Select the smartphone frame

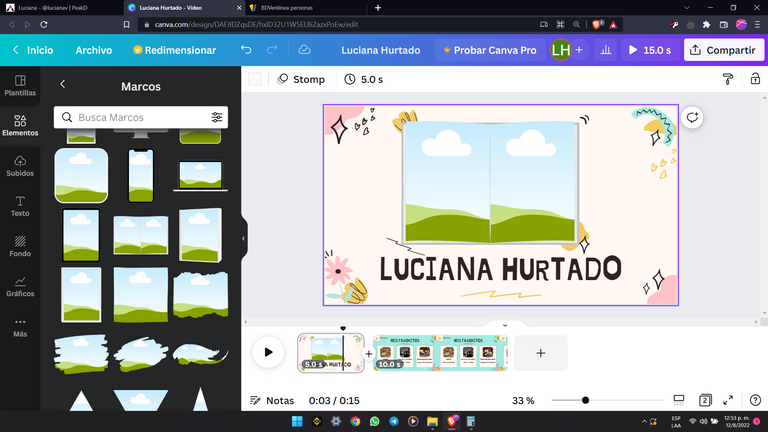(141, 175)
